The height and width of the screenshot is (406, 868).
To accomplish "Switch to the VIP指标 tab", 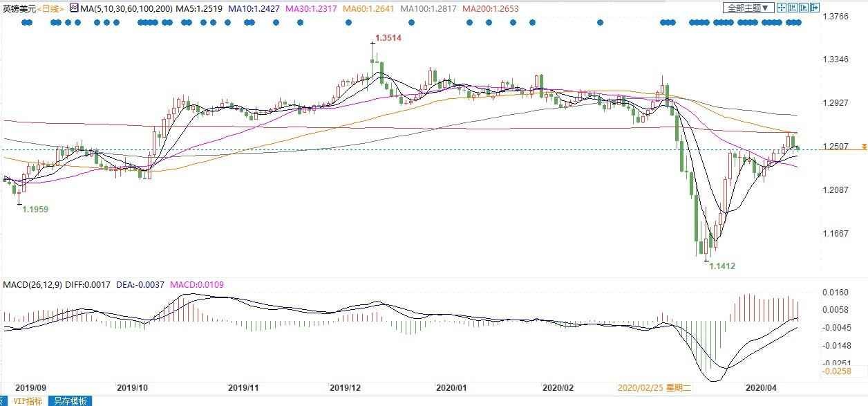I will tap(28, 401).
